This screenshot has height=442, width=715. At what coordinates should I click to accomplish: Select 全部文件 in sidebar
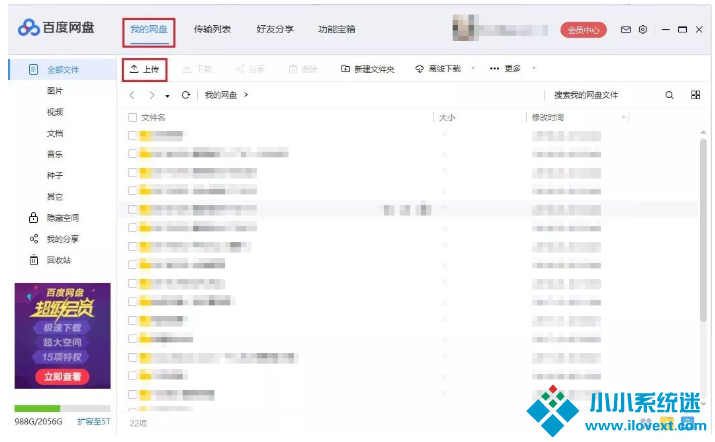[62, 70]
